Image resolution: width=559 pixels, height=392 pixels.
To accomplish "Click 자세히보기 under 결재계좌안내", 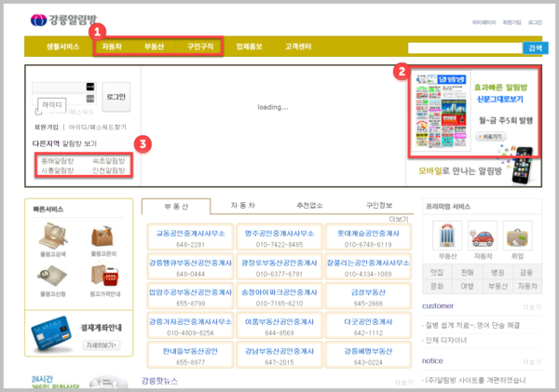I will pyautogui.click(x=102, y=345).
